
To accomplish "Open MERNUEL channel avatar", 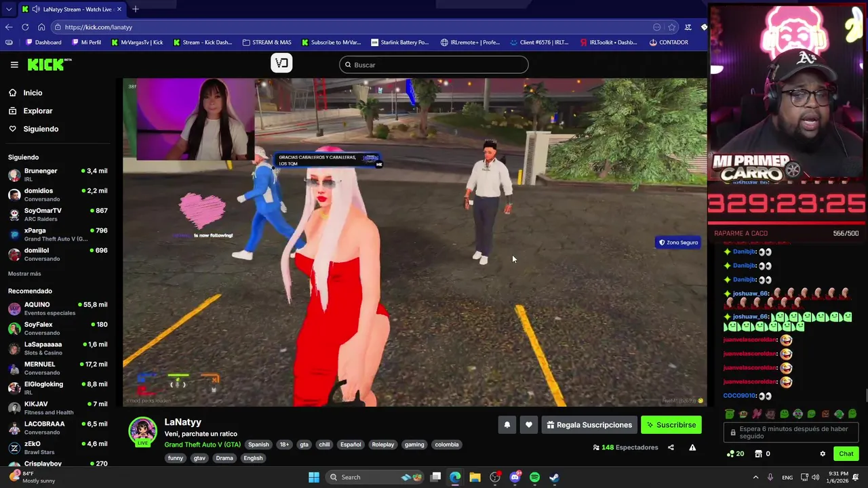I will coord(14,368).
